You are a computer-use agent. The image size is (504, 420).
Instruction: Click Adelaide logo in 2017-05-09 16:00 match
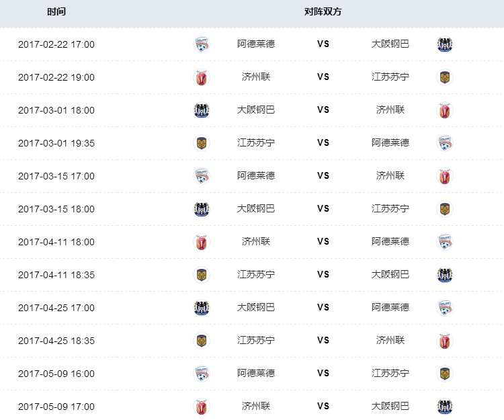pos(201,374)
